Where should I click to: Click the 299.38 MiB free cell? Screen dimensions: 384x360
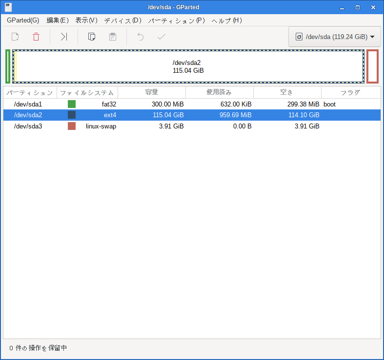coord(303,104)
